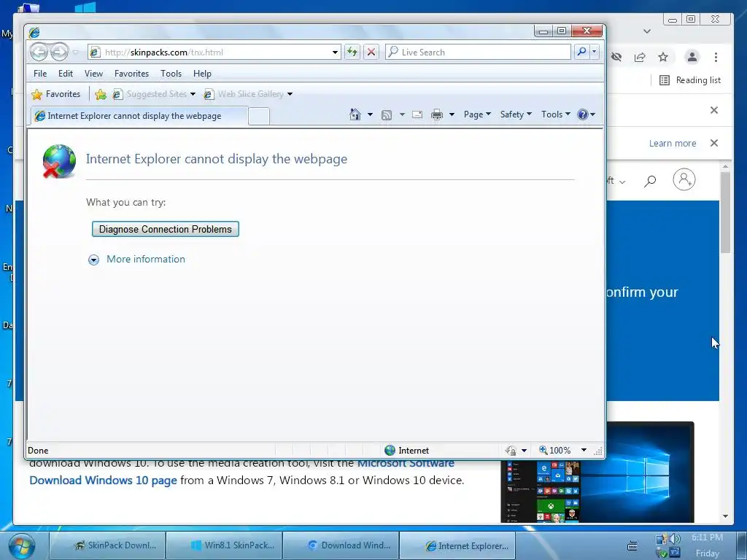The image size is (747, 560).
Task: Click the RSS feeds icon
Action: coord(387,114)
